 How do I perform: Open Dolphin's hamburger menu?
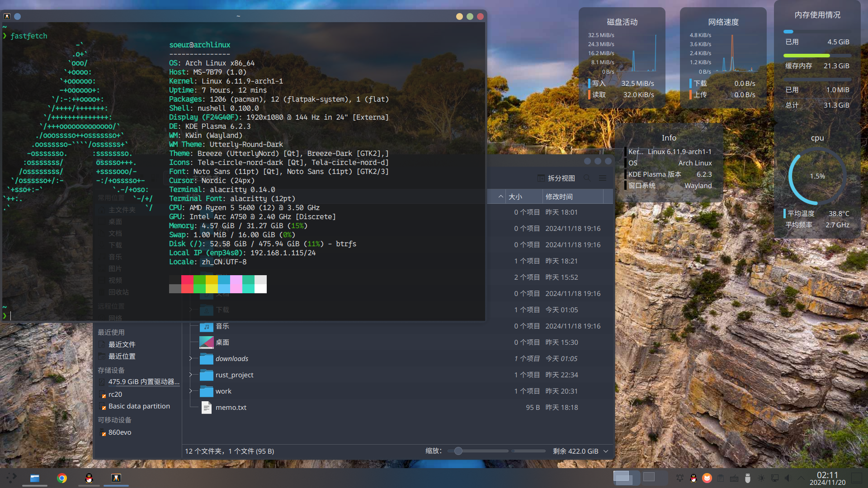coord(603,178)
